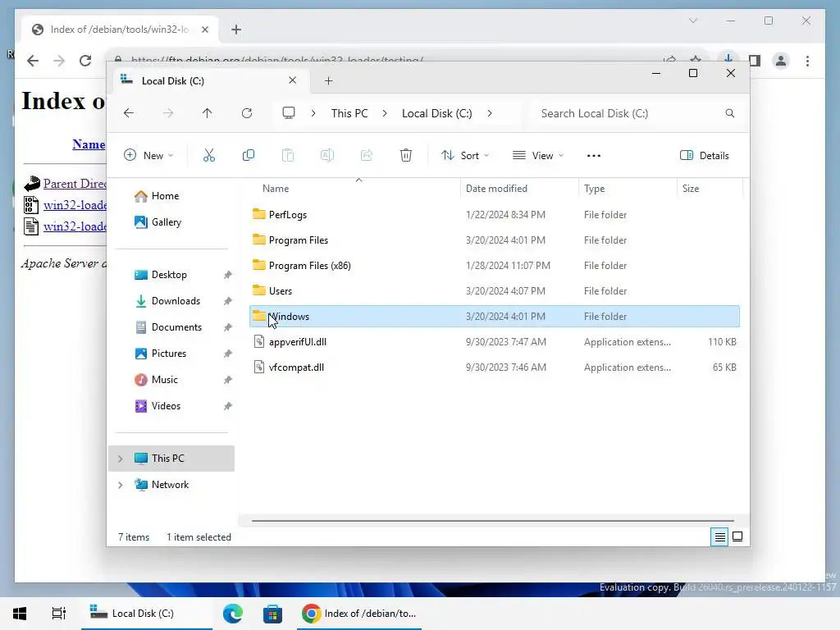Viewport: 840px width, 630px height.
Task: Select the Program Files (x86) folder
Action: (494, 266)
